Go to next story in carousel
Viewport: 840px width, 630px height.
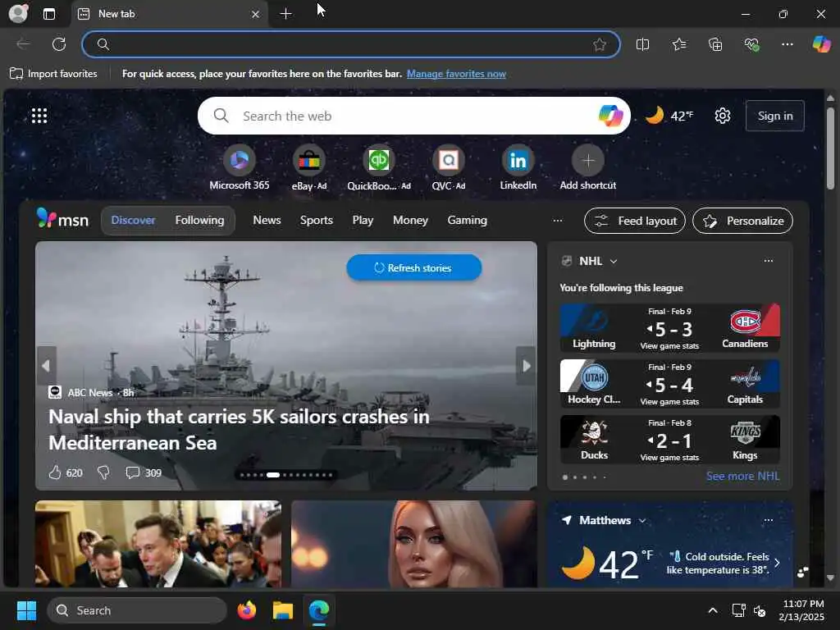pos(526,365)
